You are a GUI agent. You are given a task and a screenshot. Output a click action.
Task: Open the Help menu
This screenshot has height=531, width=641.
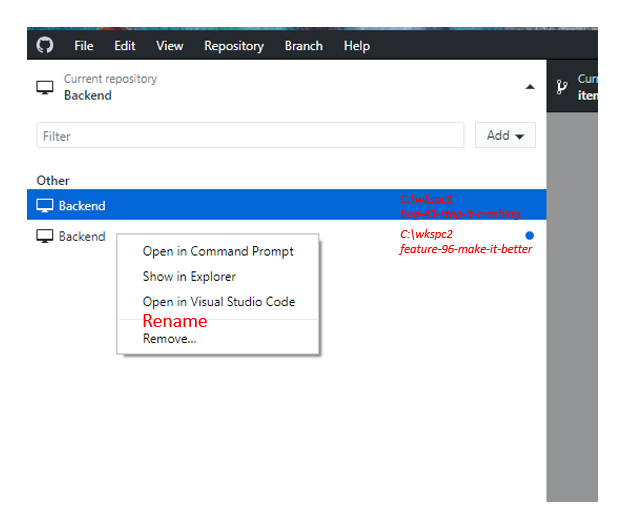[x=357, y=46]
